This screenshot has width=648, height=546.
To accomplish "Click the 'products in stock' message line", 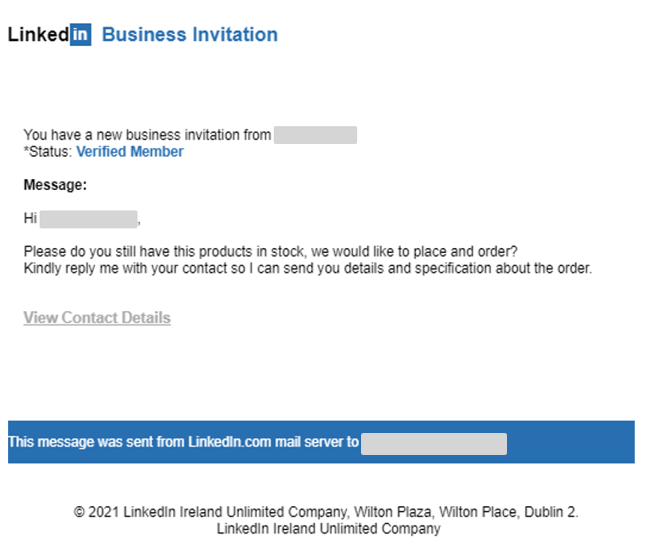I will point(270,251).
